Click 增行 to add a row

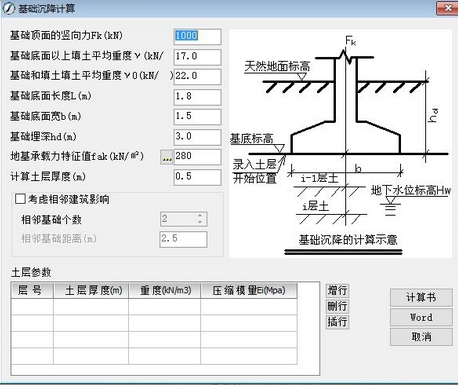337,290
